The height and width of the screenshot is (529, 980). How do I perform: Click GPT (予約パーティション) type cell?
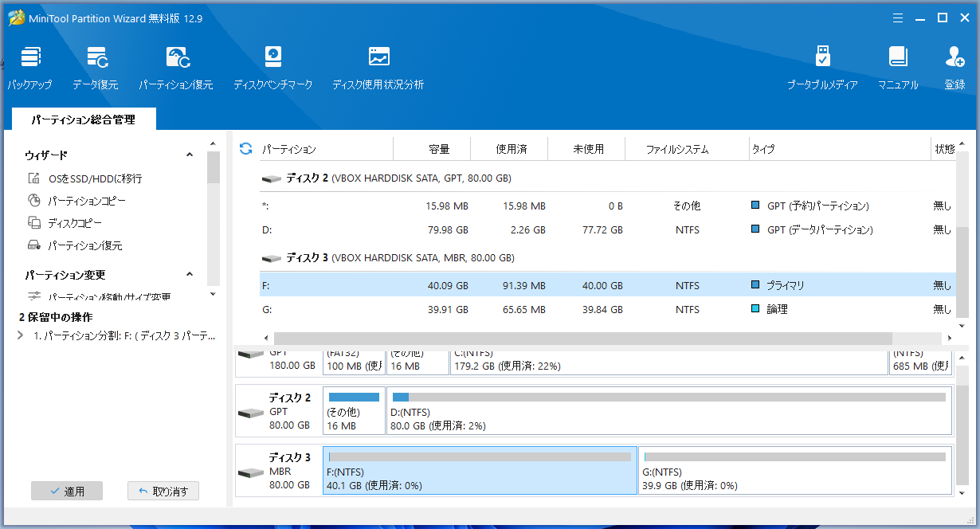(817, 206)
